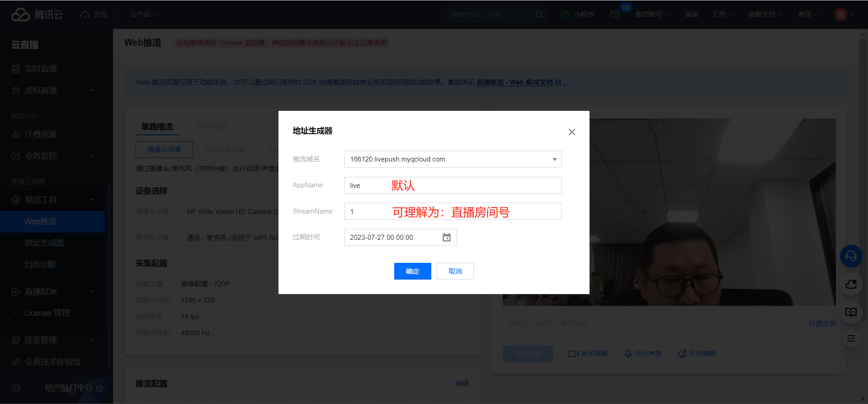
Task: Click the 编辑 link in 推流配置
Action: tap(462, 384)
